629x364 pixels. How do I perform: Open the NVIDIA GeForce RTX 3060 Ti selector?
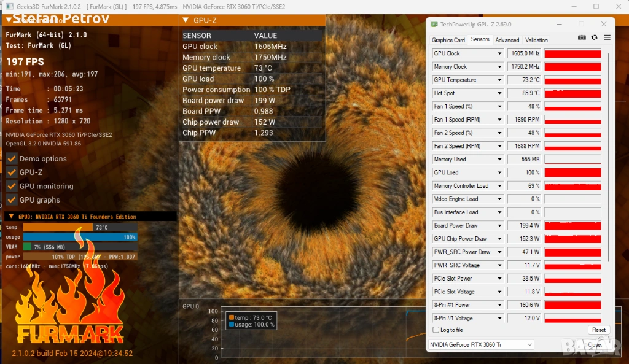click(x=480, y=345)
